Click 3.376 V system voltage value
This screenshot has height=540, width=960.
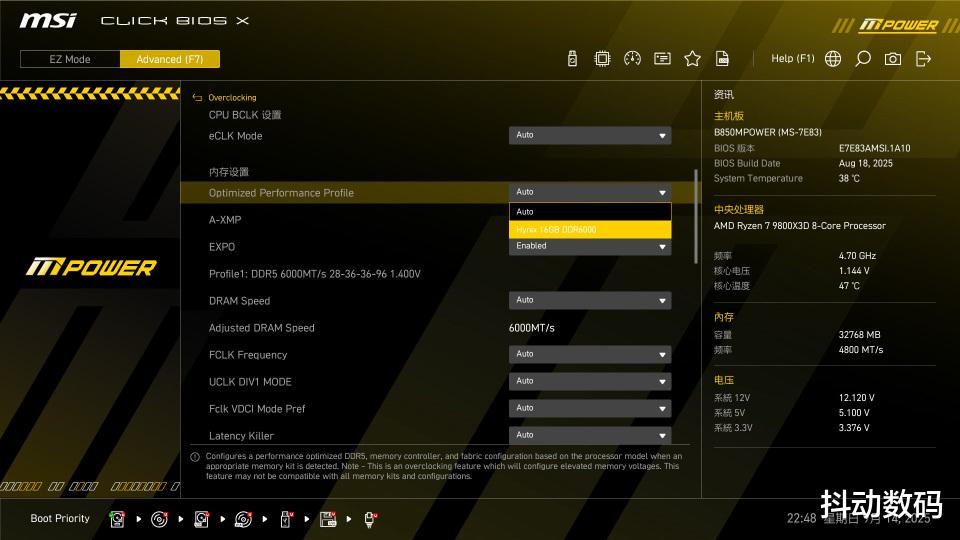pos(854,428)
